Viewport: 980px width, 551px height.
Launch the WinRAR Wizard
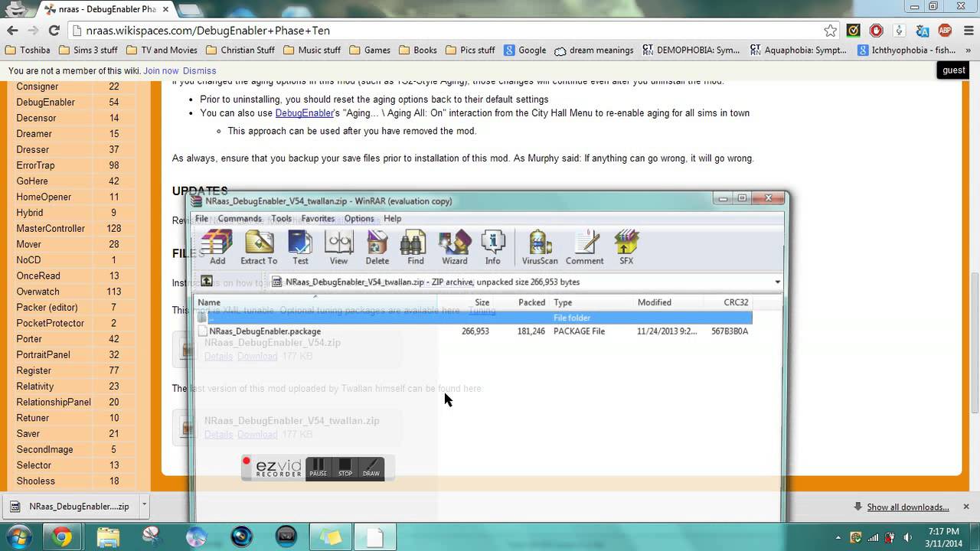pos(454,247)
